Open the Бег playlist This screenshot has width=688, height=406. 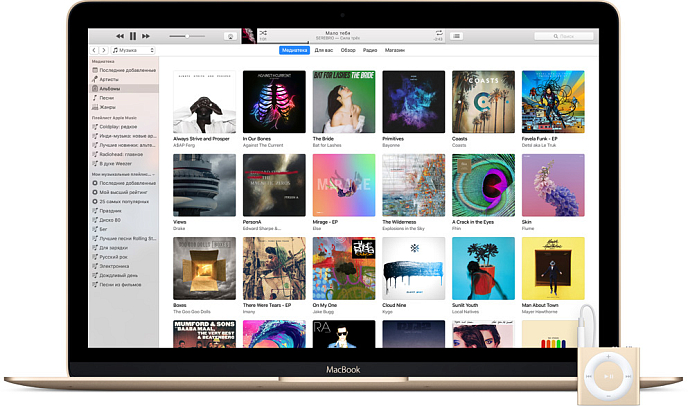tap(124, 229)
